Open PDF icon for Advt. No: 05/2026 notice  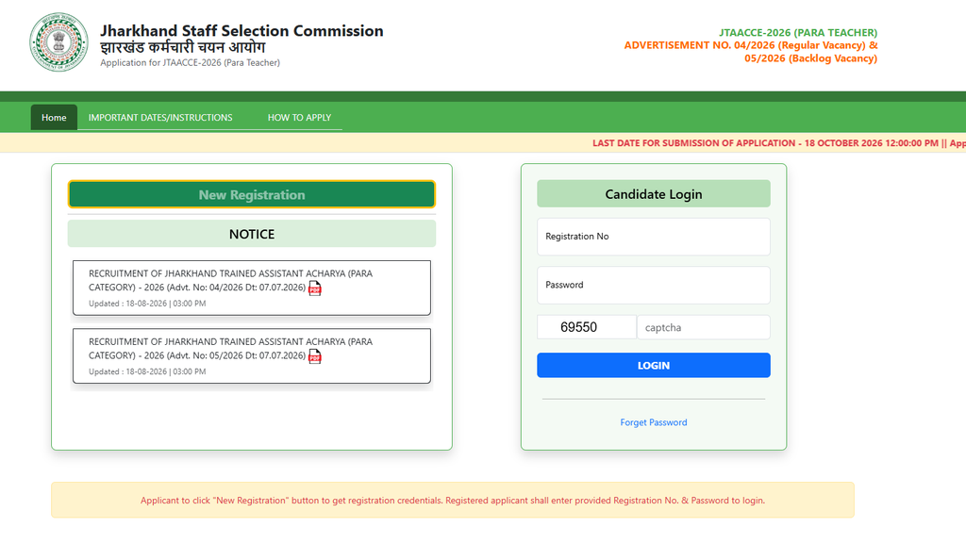[x=315, y=356]
